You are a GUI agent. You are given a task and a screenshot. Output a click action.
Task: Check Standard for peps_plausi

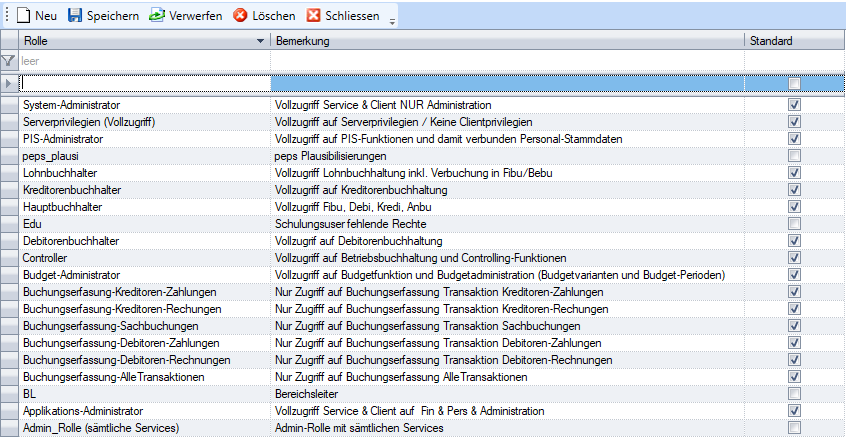coord(794,155)
